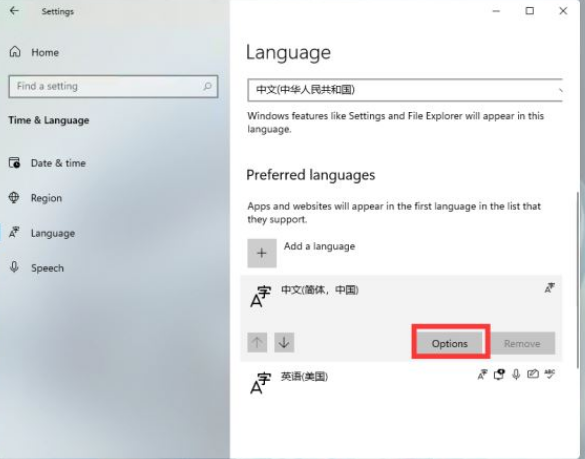Close the Settings window
Image resolution: width=585 pixels, height=459 pixels.
[563, 11]
